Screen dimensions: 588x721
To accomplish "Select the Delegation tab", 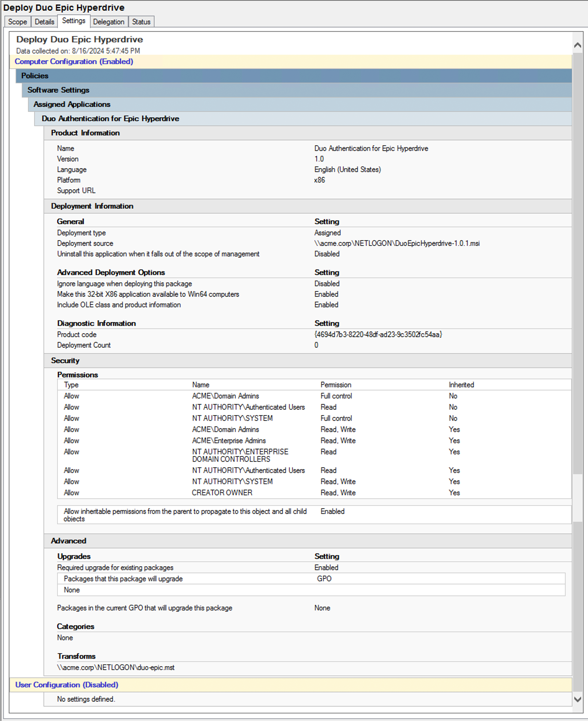I will (x=109, y=22).
